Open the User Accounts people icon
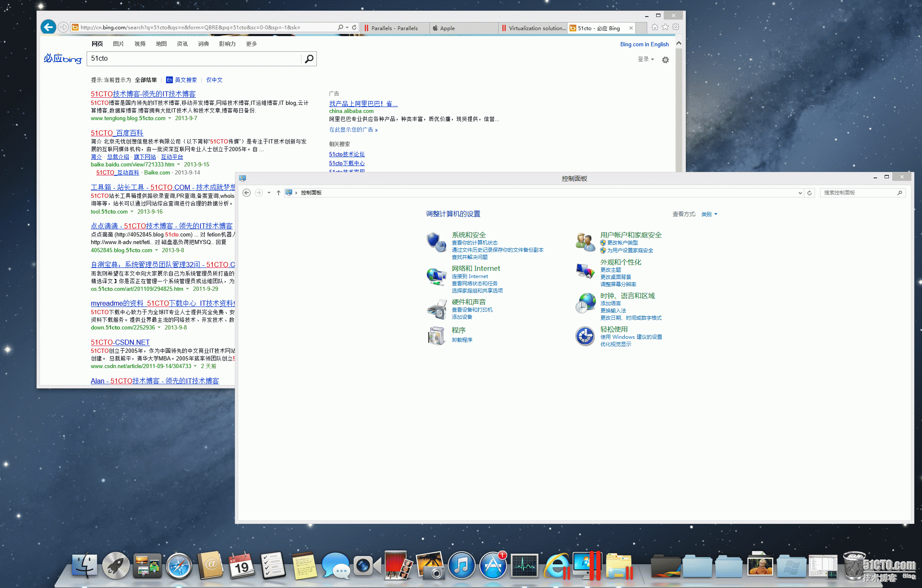This screenshot has width=922, height=588. tap(585, 242)
